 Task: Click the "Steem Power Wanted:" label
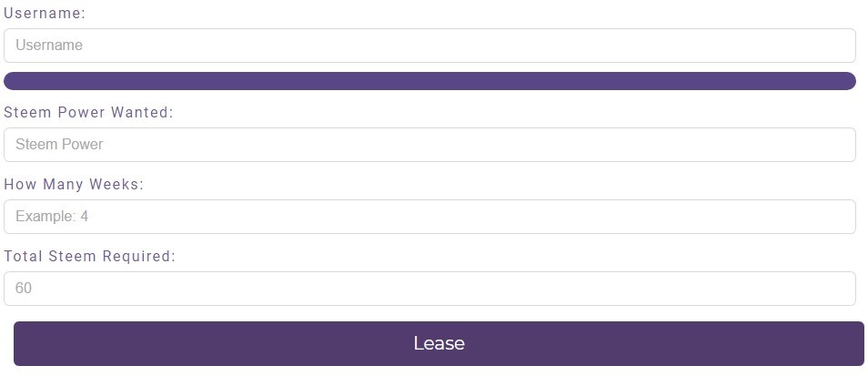(x=88, y=112)
